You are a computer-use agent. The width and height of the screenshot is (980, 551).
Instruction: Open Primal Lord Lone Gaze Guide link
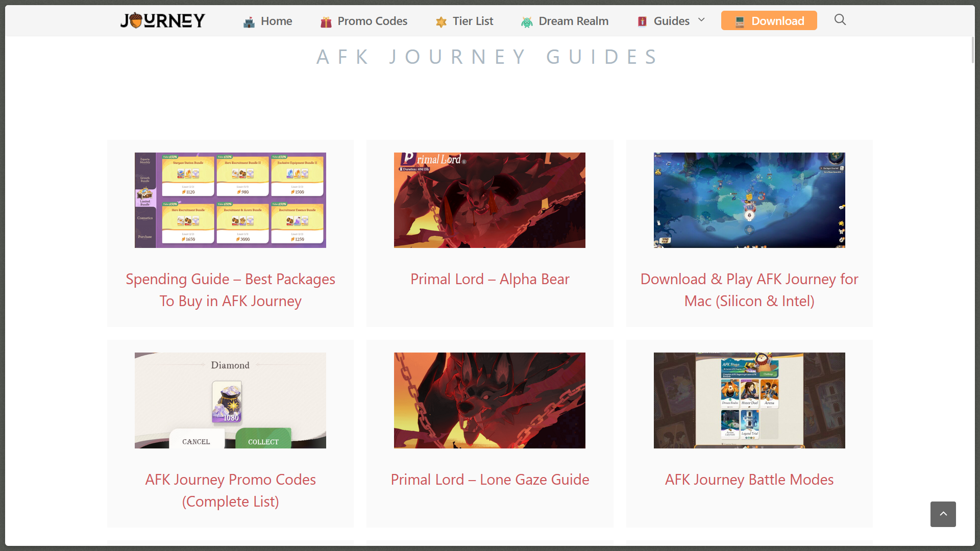(x=490, y=480)
